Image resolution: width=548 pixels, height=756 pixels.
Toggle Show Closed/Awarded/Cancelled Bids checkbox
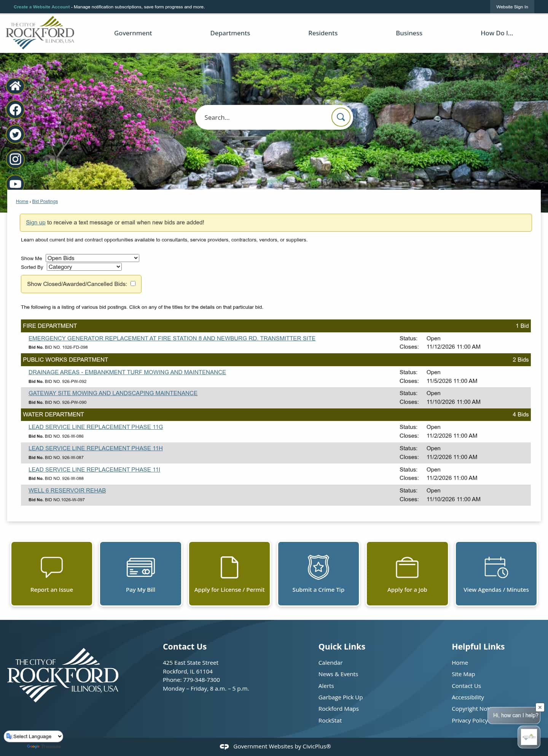[x=133, y=283]
